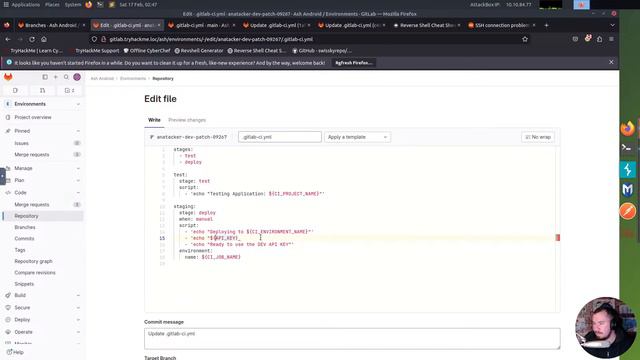Open a new Firefox tab
Screen dimensions: 640x360
point(546,25)
